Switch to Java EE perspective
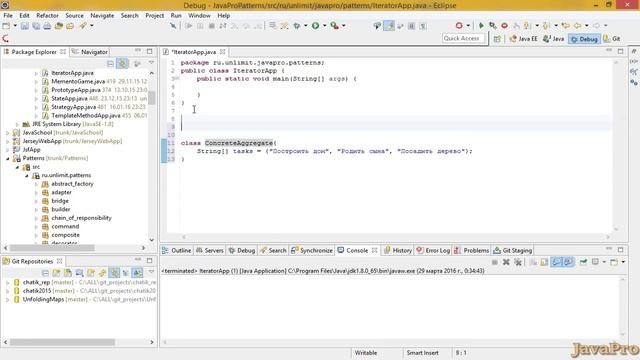The height and width of the screenshot is (360, 640). coord(524,39)
